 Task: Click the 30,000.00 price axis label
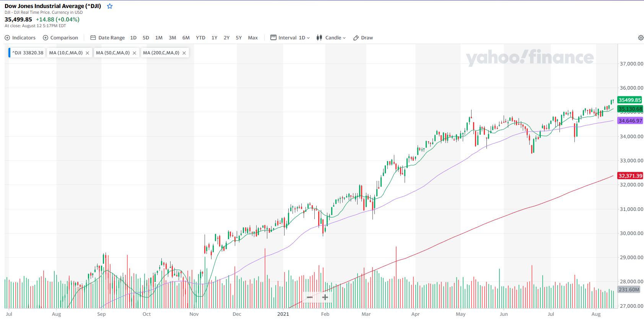[631, 233]
